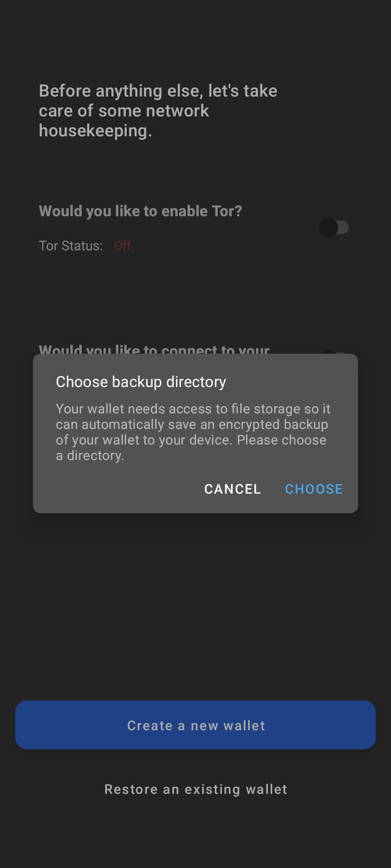Click the Would you like to enable Tor? label
The width and height of the screenshot is (391, 868).
tap(140, 211)
